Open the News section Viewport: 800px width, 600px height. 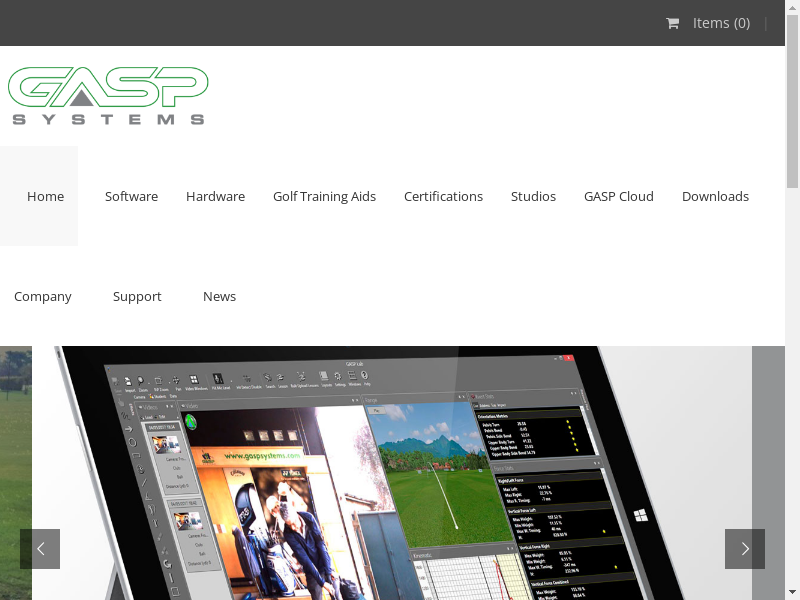click(x=219, y=296)
